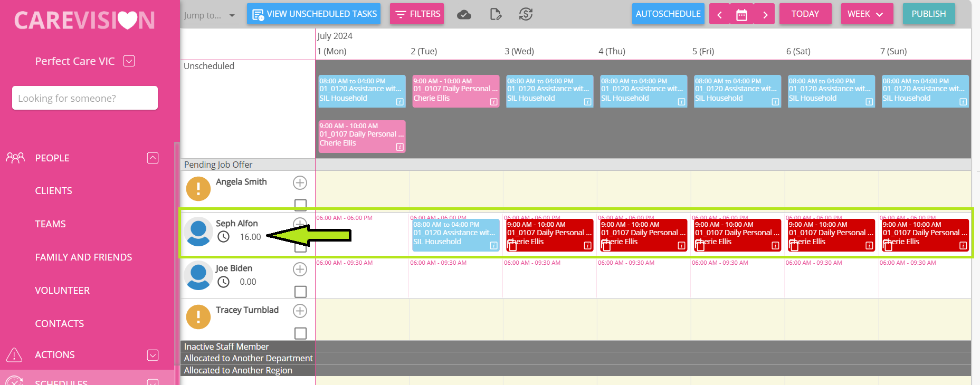Select Seph Alfon Tuesday blue SIL Household shift
Viewport: 980px width, 385px height.
pos(456,235)
